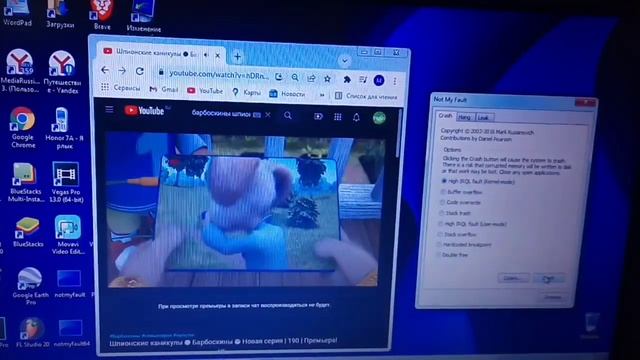640x360 pixels.
Task: Click the share page icon in address bar
Action: click(x=311, y=78)
